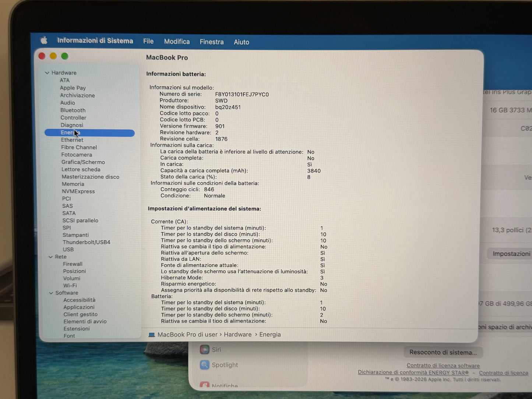Select Diagnosi in the sidebar

pyautogui.click(x=72, y=125)
